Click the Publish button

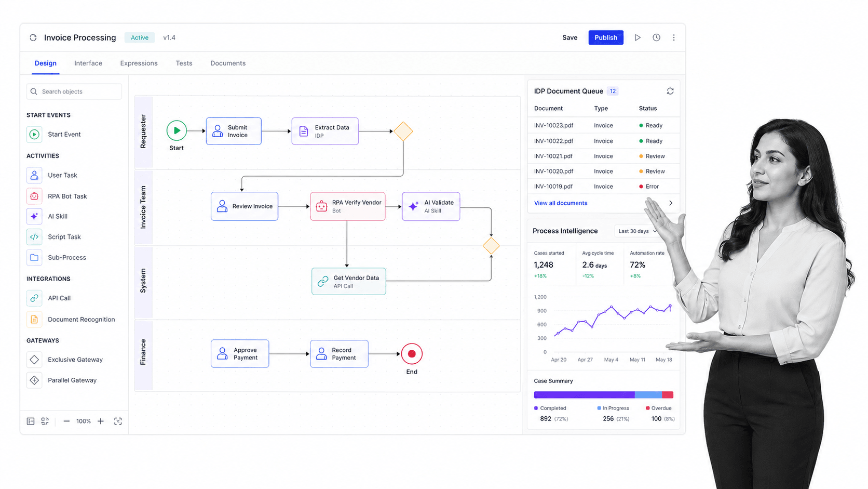(606, 37)
